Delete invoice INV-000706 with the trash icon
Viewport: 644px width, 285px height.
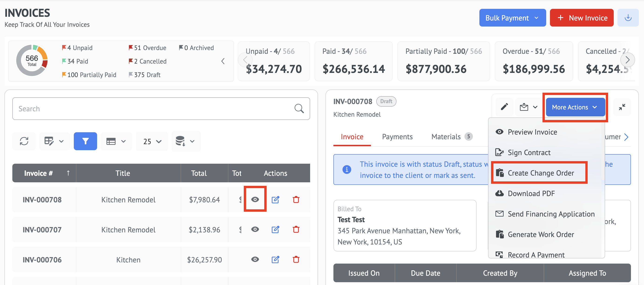tap(296, 259)
